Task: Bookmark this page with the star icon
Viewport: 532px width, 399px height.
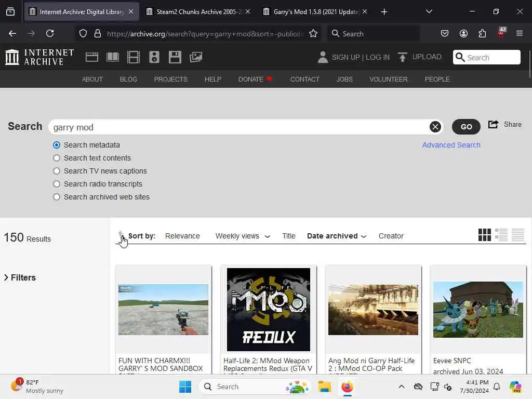Action: point(313,34)
